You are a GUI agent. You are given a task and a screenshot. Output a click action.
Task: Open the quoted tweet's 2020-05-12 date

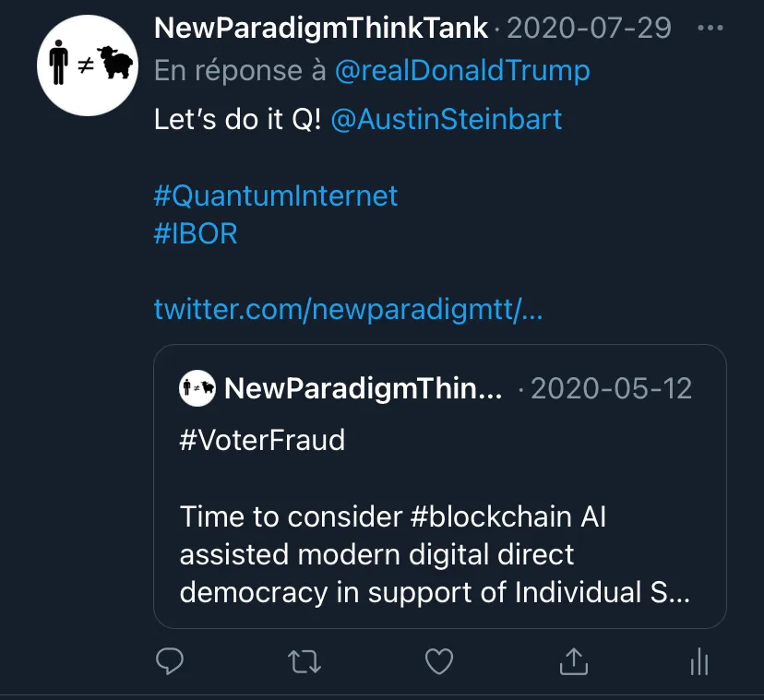(611, 388)
